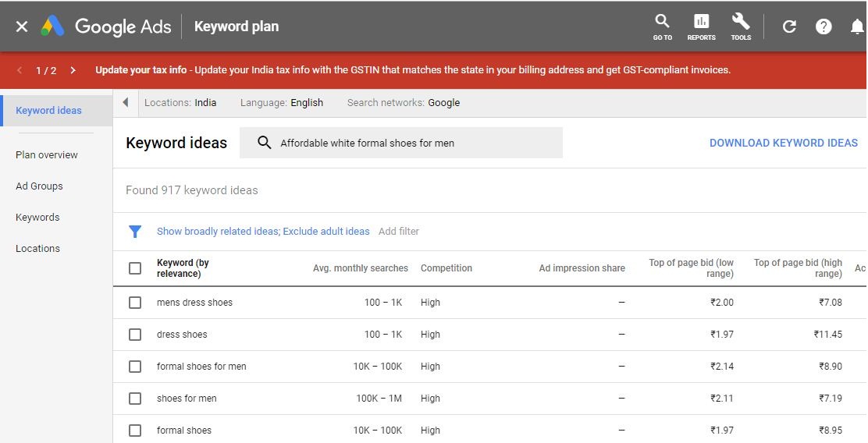
Task: Open the Tools wrench icon
Action: point(741,27)
